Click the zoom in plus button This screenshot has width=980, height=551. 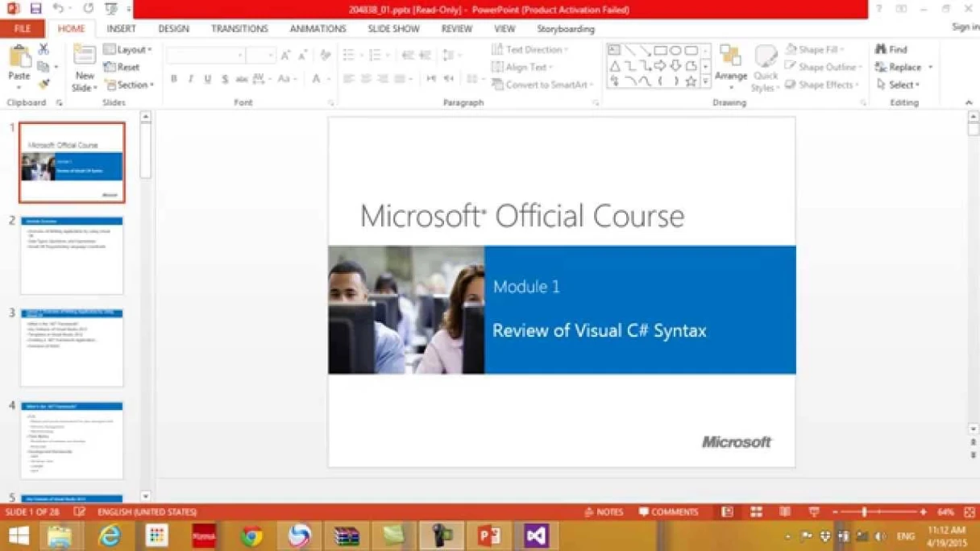(x=923, y=512)
